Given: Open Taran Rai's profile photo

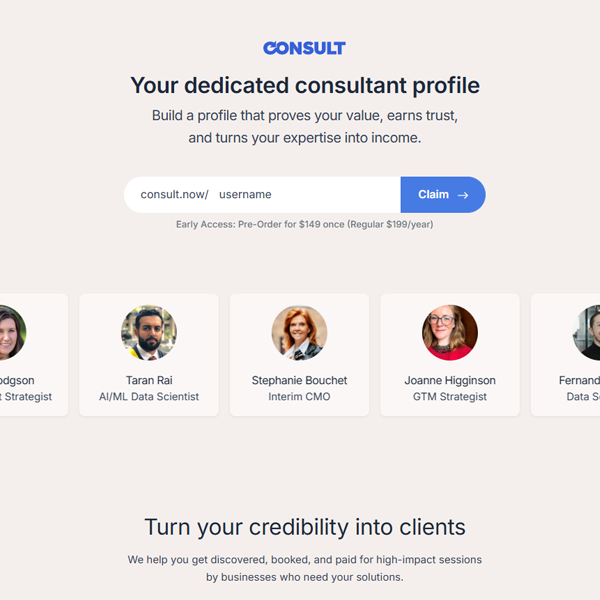Looking at the screenshot, I should point(149,333).
